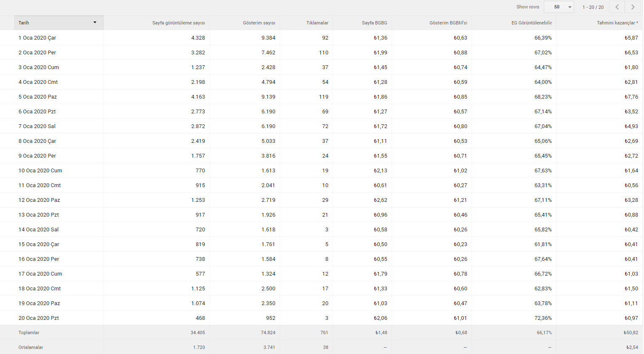Go to next page of rows
The height and width of the screenshot is (354, 644).
(633, 7)
